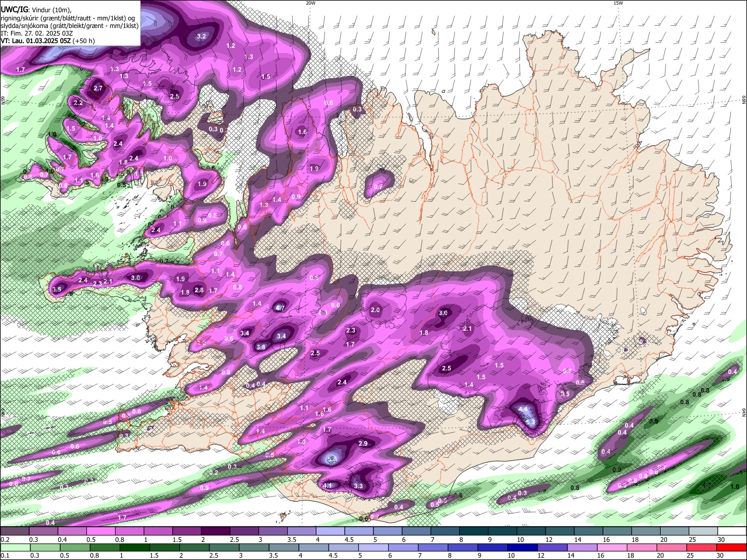Click the '20W' longitude label

pos(310,2)
